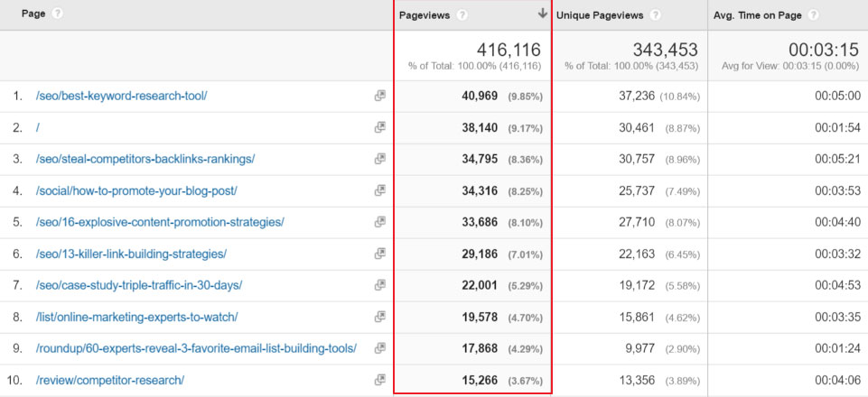Select pageviews value 34,316
This screenshot has height=397, width=868.
(480, 190)
